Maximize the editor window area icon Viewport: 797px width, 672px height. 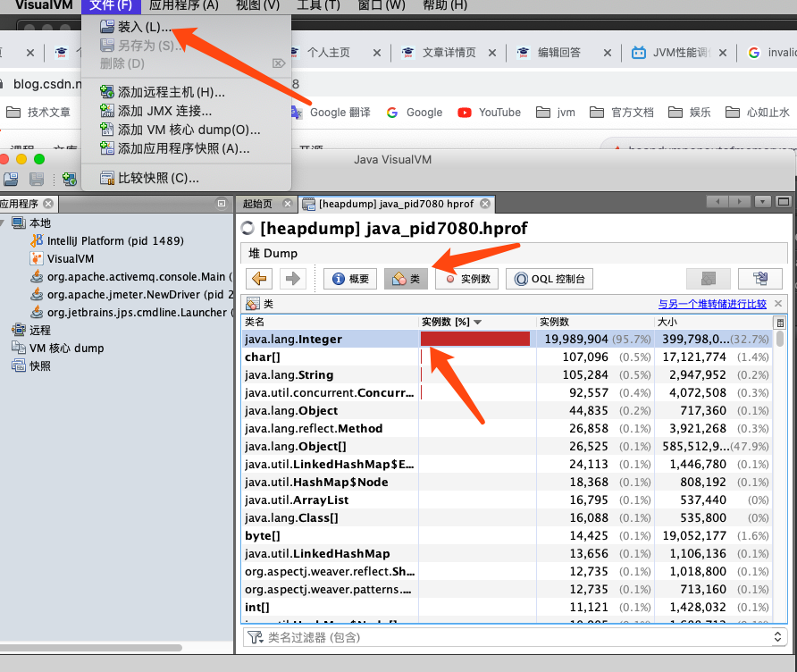[784, 202]
